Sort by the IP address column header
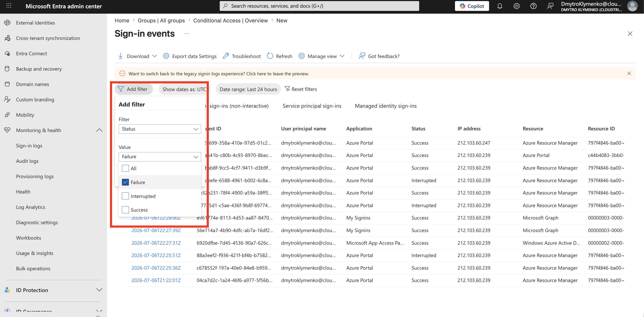Image resolution: width=644 pixels, height=317 pixels. click(469, 129)
